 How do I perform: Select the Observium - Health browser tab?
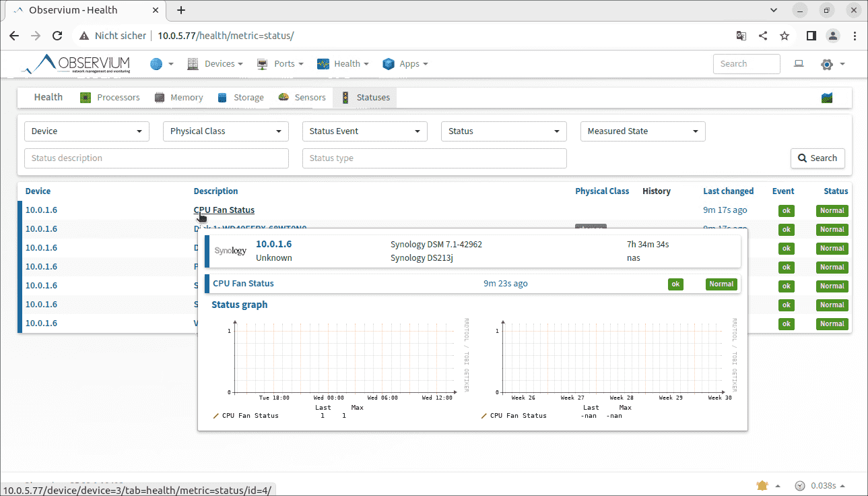(x=84, y=10)
